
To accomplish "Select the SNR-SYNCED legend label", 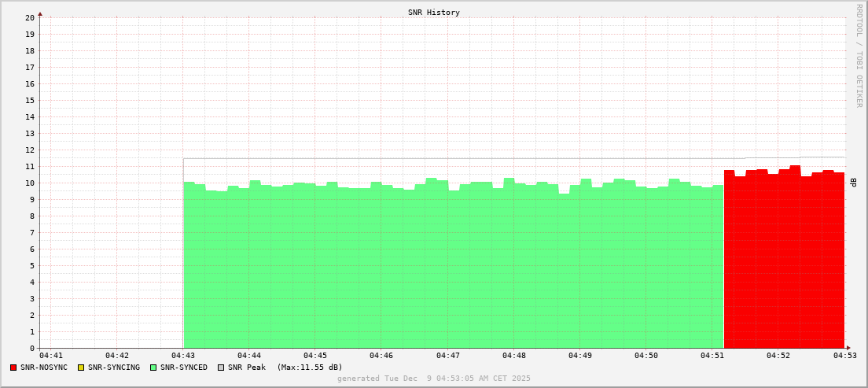I will [184, 368].
